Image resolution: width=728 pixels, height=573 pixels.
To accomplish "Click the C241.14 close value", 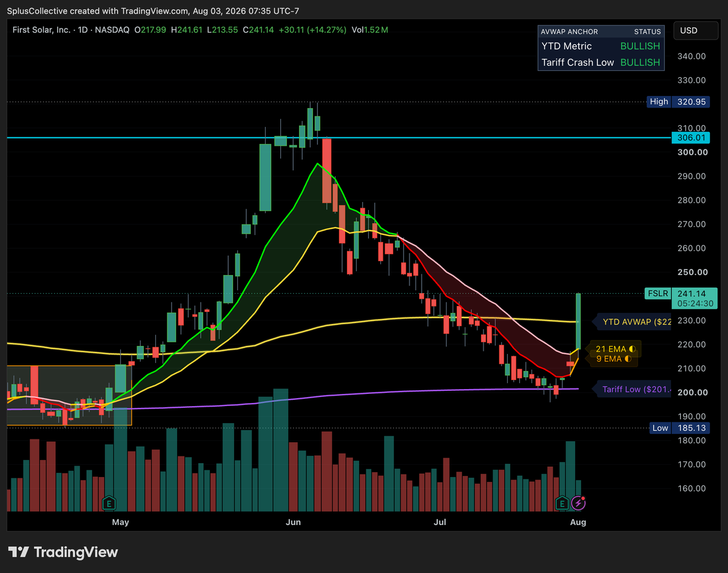I will click(260, 29).
